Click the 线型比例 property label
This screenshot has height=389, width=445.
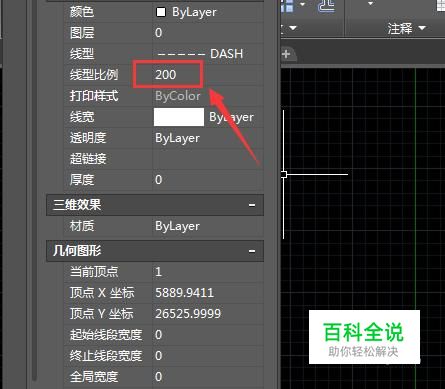tap(94, 75)
